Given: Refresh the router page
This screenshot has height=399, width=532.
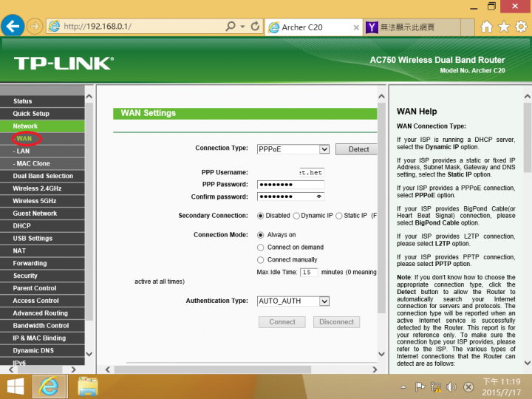Looking at the screenshot, I should 255,26.
